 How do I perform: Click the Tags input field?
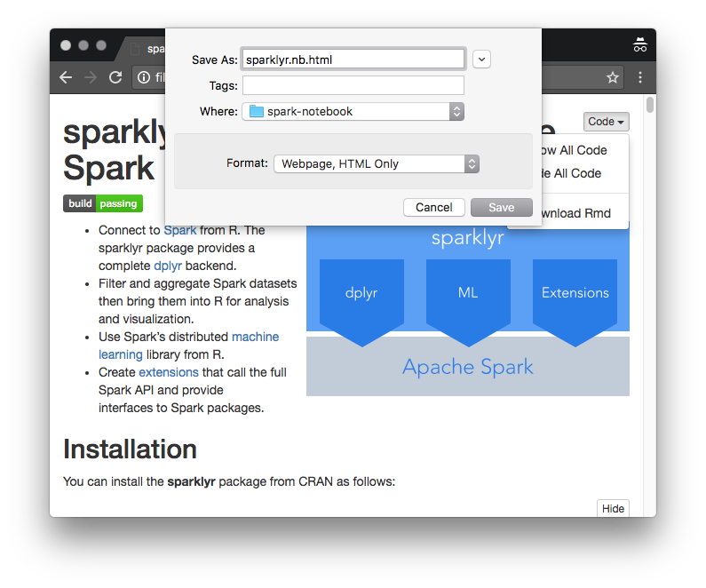[353, 85]
